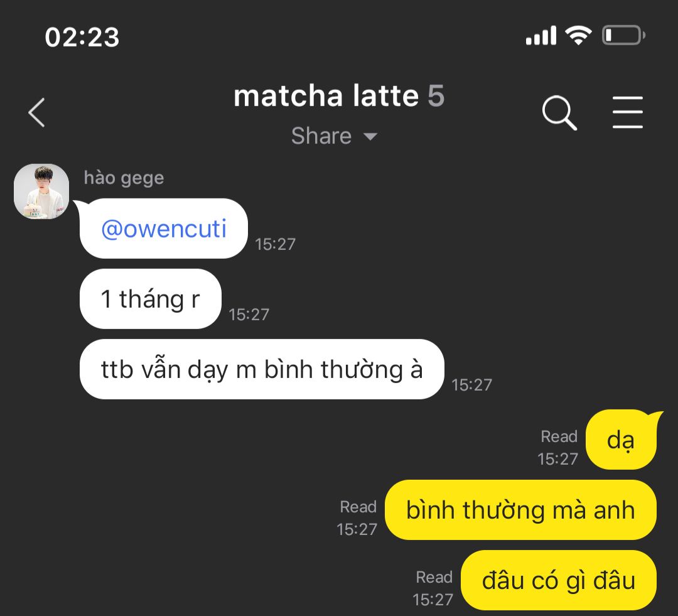
Task: Tap the cellular signal bars icon
Action: pyautogui.click(x=541, y=35)
